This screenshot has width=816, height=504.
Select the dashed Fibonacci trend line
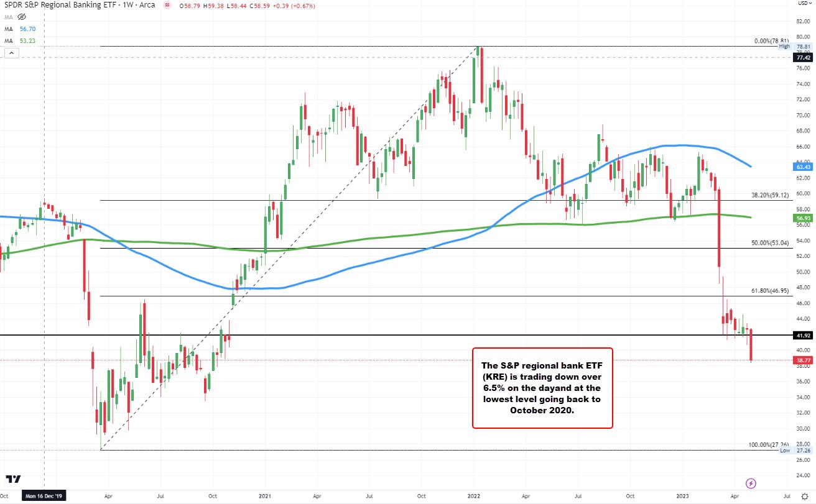click(x=290, y=249)
